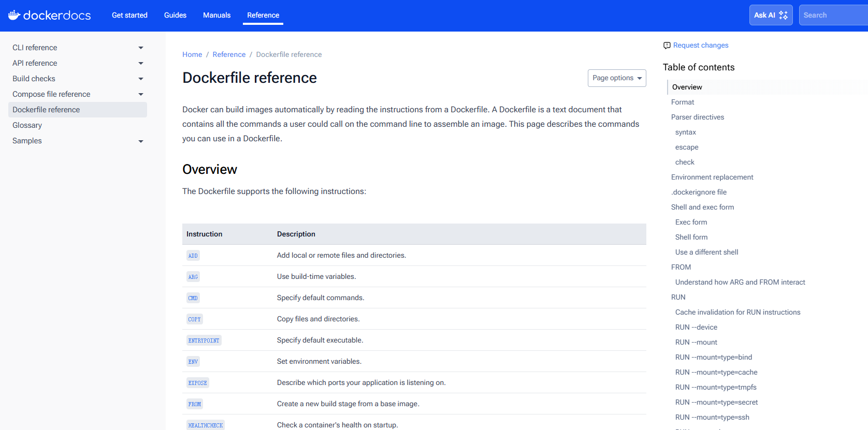The width and height of the screenshot is (868, 430).
Task: Click the 'Add local or remote files and directories.' description
Action: click(x=341, y=255)
